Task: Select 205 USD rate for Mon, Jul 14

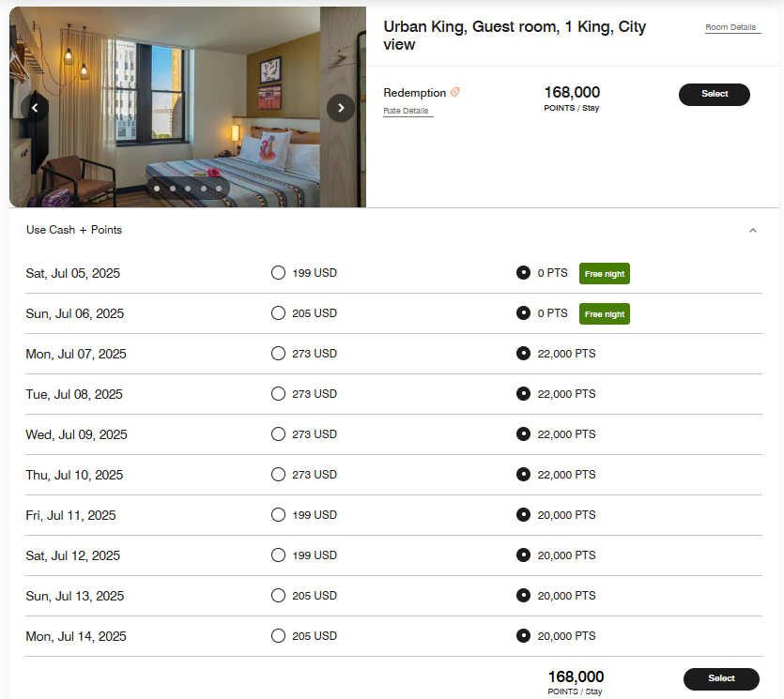Action: click(278, 636)
